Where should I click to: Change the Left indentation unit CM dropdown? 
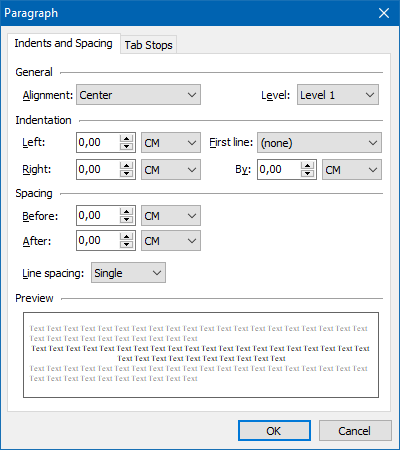171,143
